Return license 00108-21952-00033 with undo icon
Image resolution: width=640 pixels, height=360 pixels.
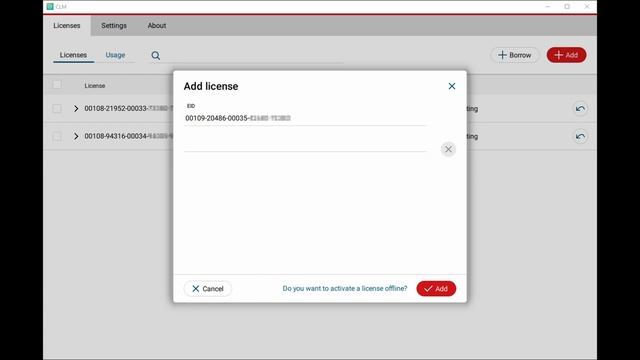(580, 109)
